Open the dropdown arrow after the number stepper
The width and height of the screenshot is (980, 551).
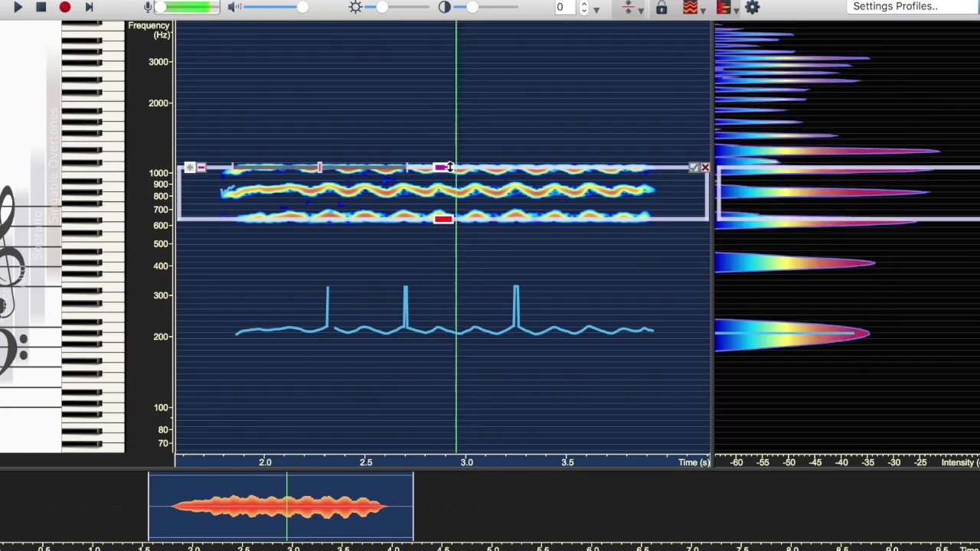coord(596,9)
